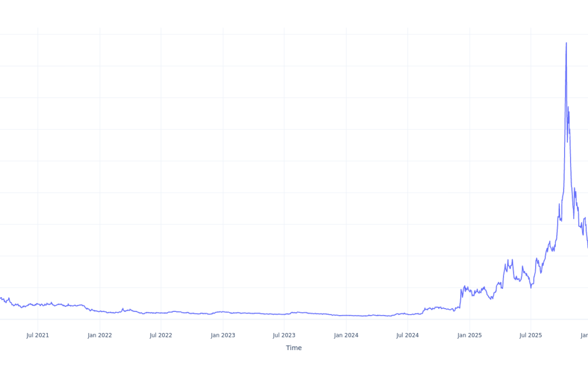The width and height of the screenshot is (588, 368).
Task: Click the "Jul 2021" axis tick label
Action: [37, 335]
